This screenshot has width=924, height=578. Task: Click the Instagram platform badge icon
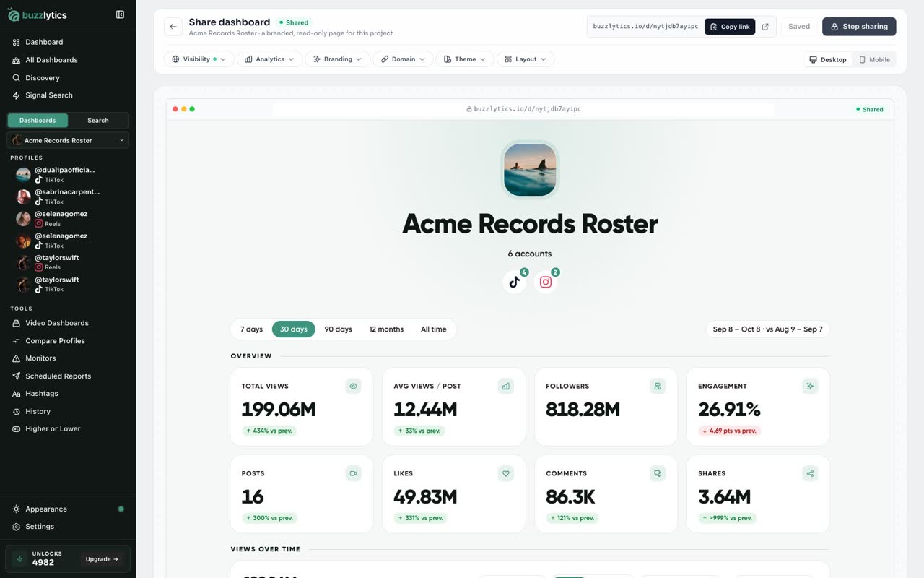[x=546, y=282]
